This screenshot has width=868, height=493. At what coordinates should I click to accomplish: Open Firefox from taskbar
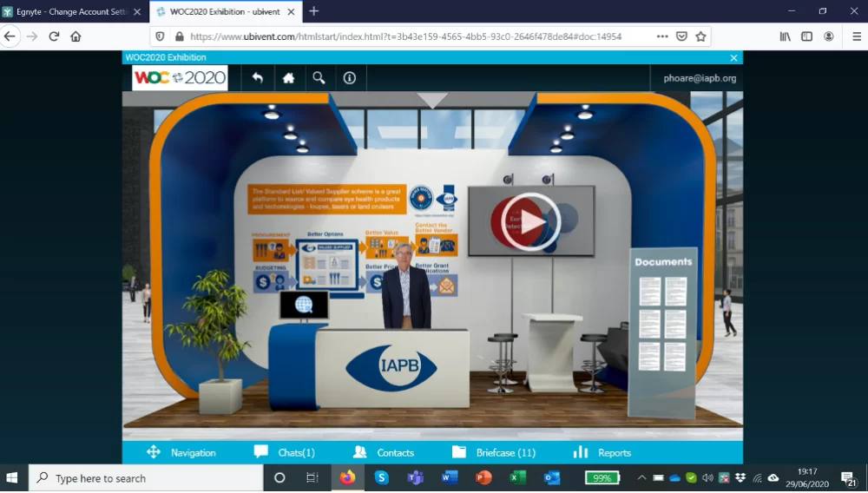tap(348, 478)
